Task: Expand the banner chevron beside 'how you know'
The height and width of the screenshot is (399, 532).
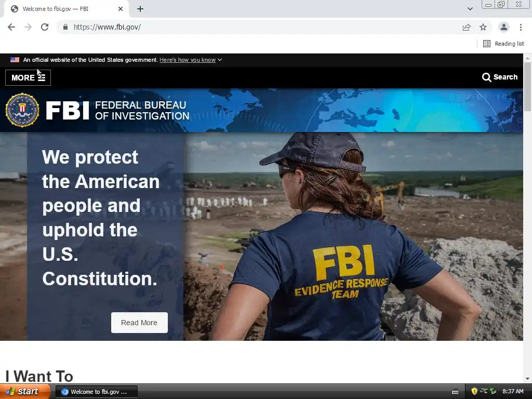Action: pos(220,60)
